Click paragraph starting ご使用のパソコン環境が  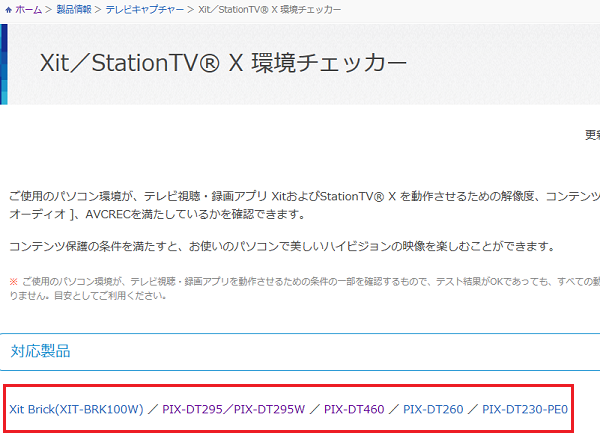[305, 205]
